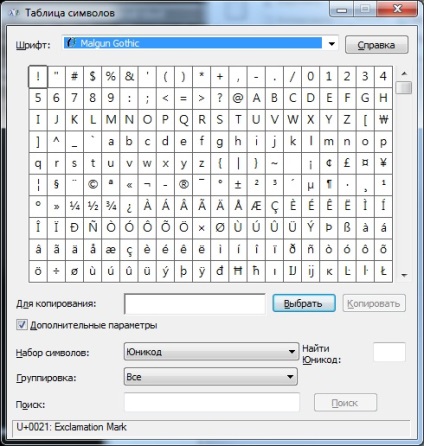Select the capital Ç with cedilla
This screenshot has width=424, height=446.
click(274, 206)
